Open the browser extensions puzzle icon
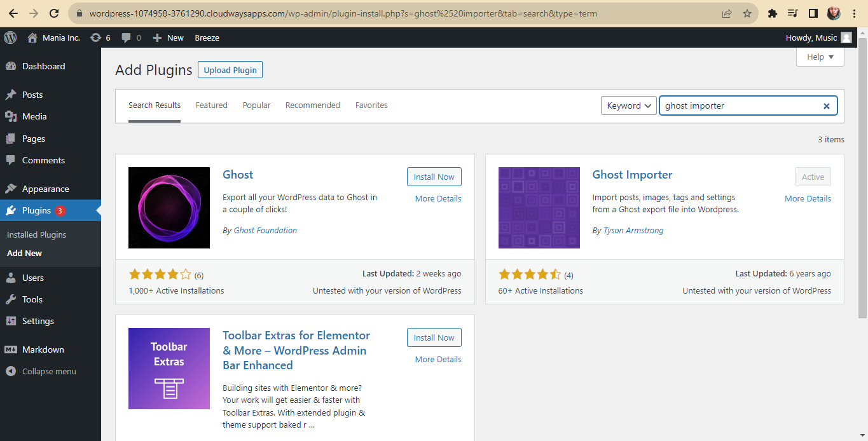The image size is (868, 441). click(773, 13)
